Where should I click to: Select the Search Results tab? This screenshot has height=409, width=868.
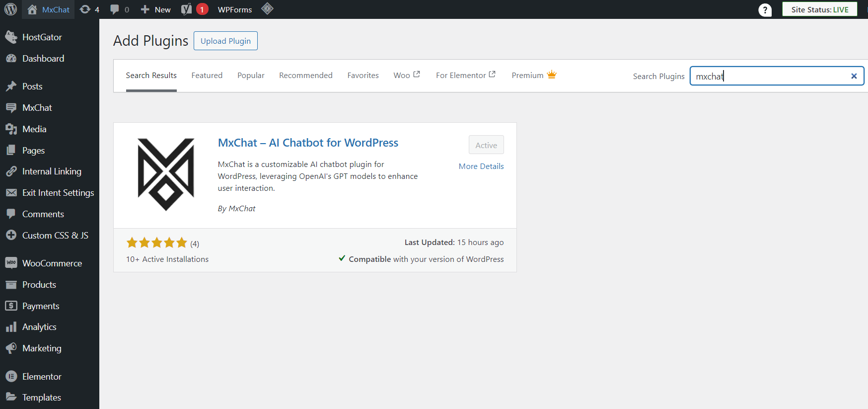(151, 76)
